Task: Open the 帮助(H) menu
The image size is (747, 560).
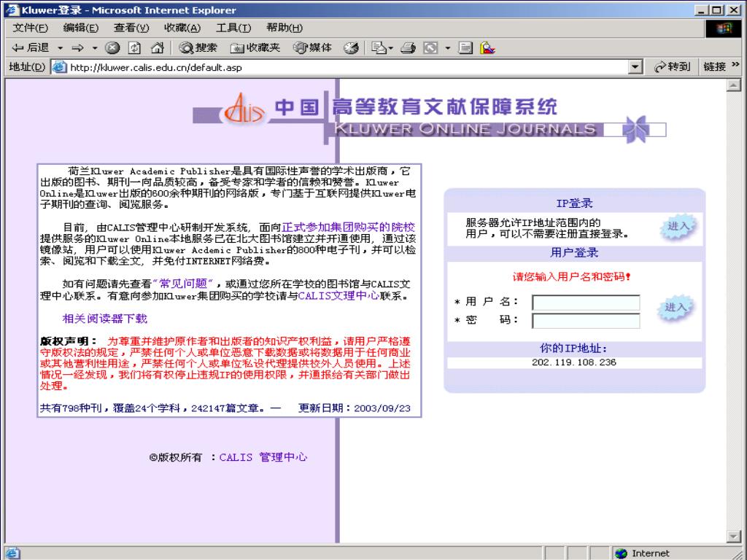Action: [285, 28]
